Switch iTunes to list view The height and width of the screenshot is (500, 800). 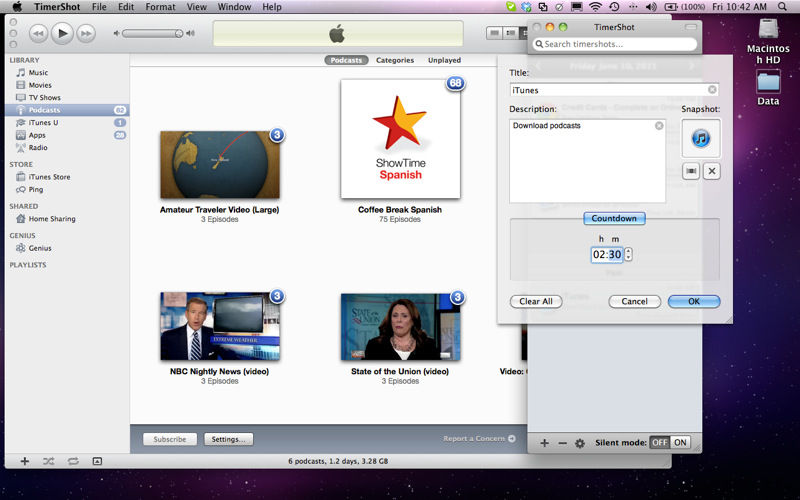click(494, 33)
